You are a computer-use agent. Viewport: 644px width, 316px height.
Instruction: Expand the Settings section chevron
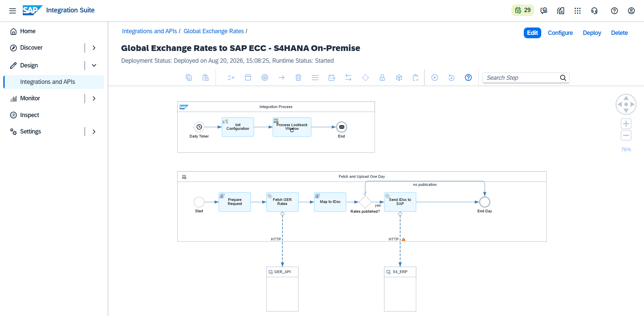[x=94, y=131]
